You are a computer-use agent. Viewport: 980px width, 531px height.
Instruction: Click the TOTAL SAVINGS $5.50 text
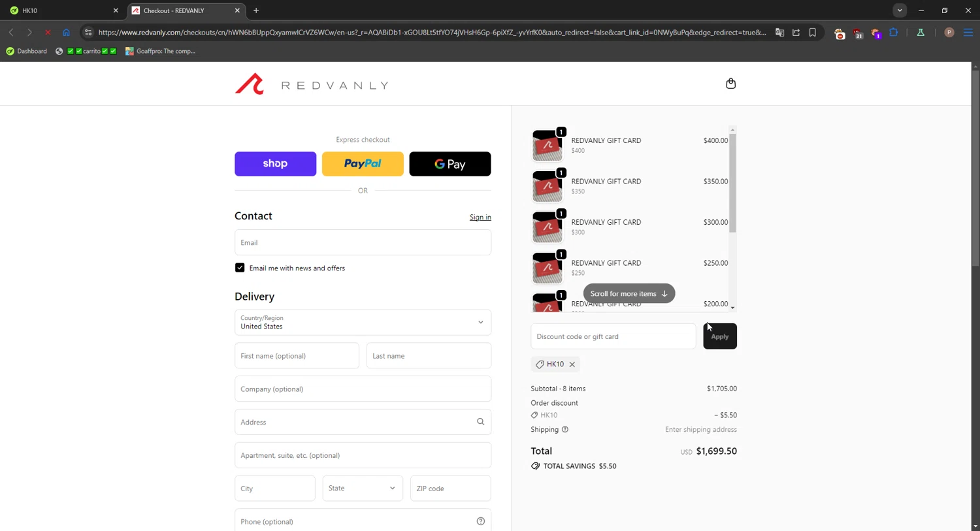click(x=580, y=466)
